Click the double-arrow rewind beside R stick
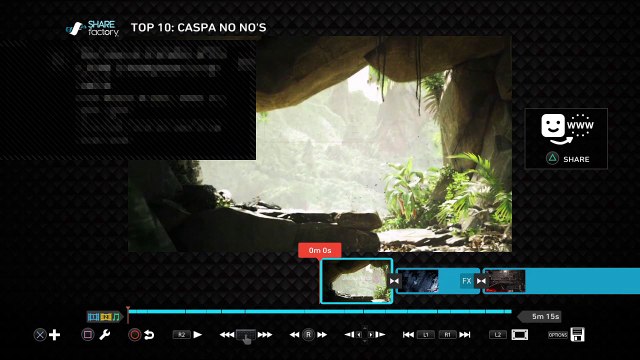This screenshot has width=640, height=360. 294,335
